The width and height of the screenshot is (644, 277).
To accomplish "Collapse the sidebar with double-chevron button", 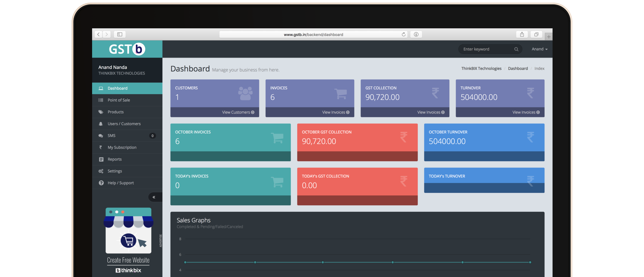I will coord(154,197).
